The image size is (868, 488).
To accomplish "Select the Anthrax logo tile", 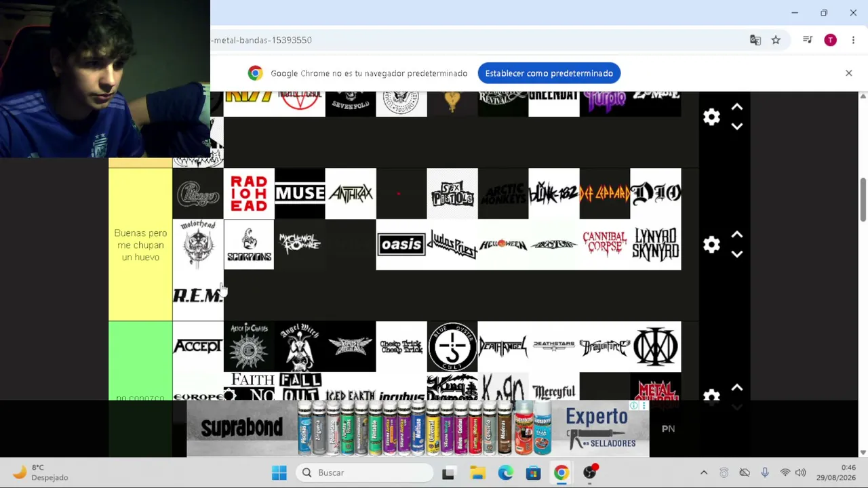I will click(351, 194).
